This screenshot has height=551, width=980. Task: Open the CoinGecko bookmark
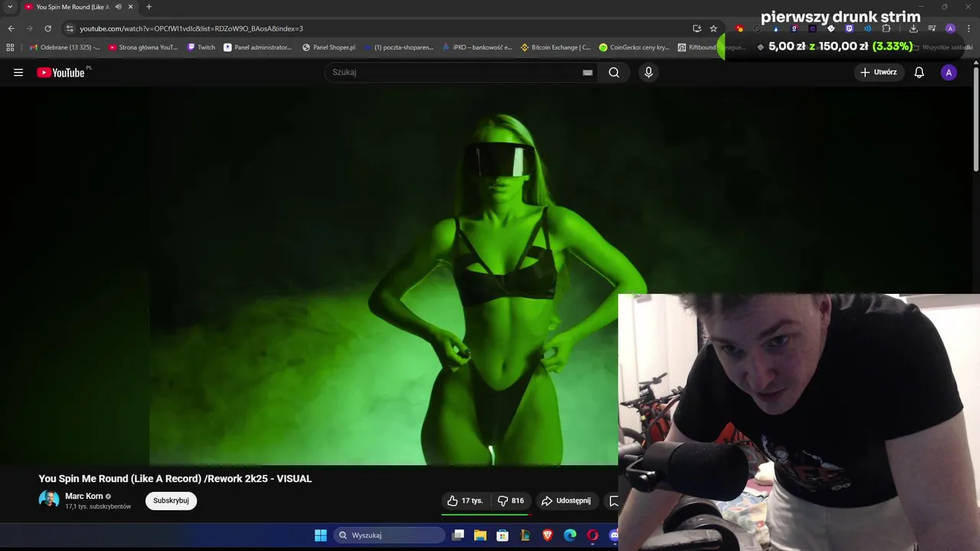[634, 47]
